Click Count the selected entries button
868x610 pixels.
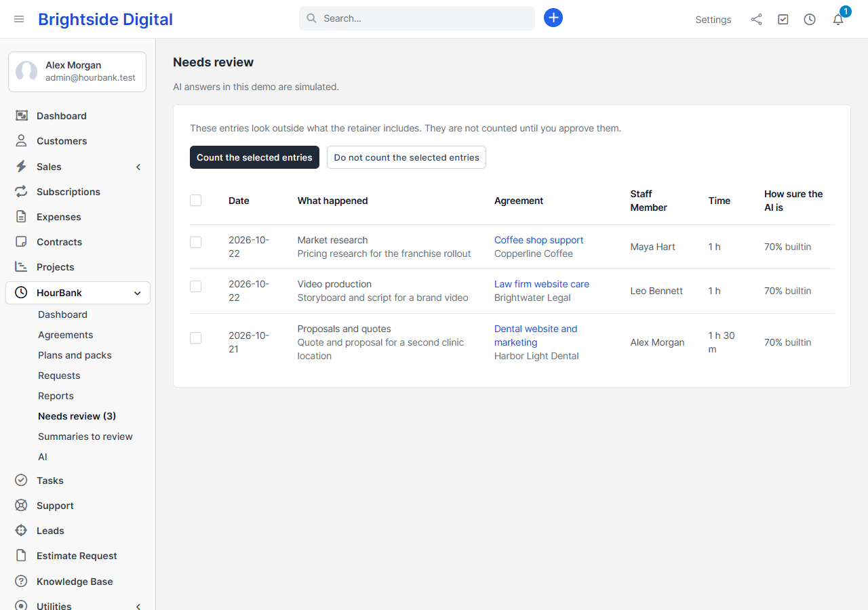(x=254, y=157)
